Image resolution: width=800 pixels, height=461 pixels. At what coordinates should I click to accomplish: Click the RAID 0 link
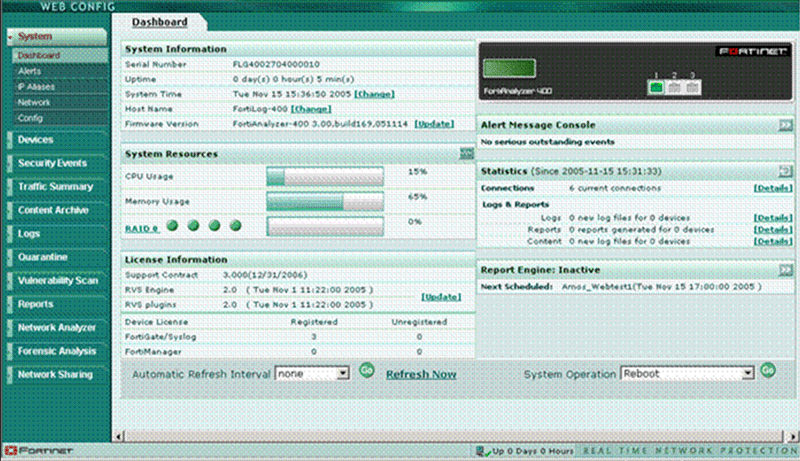(x=142, y=228)
